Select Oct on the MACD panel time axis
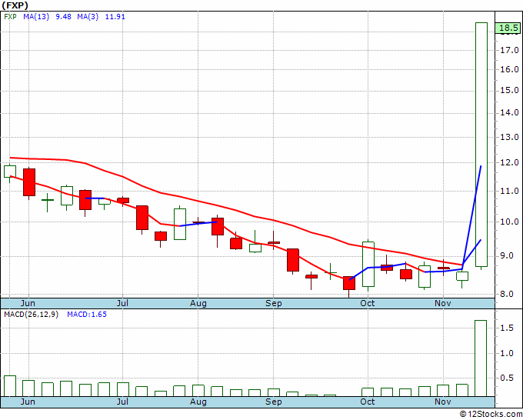 coord(368,402)
